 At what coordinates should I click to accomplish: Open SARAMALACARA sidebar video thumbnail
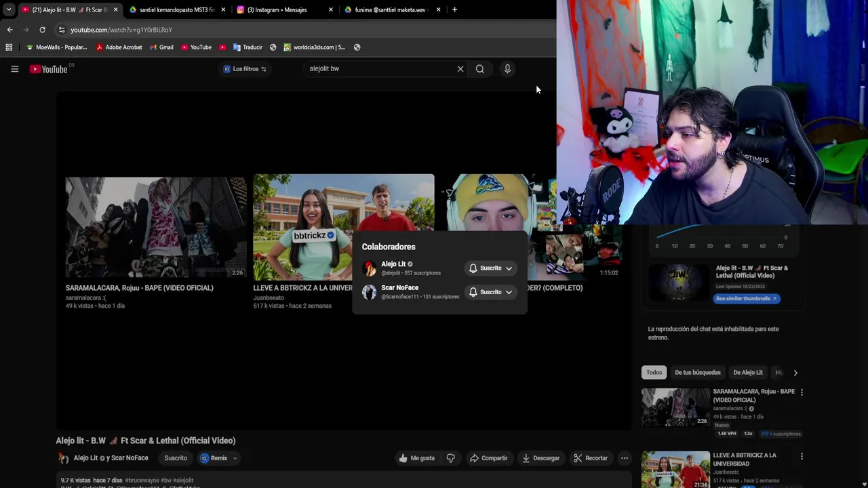[675, 407]
